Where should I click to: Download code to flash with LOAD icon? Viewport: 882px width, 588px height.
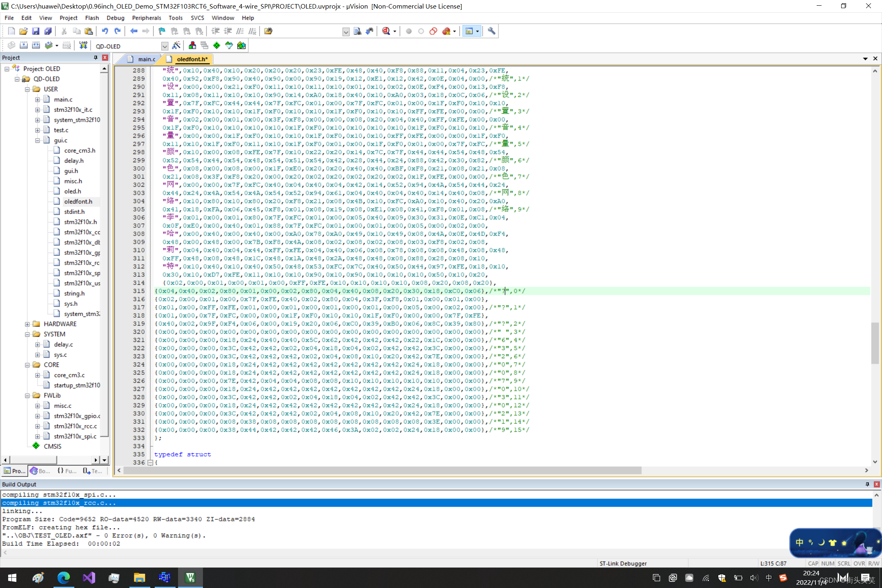coord(83,46)
